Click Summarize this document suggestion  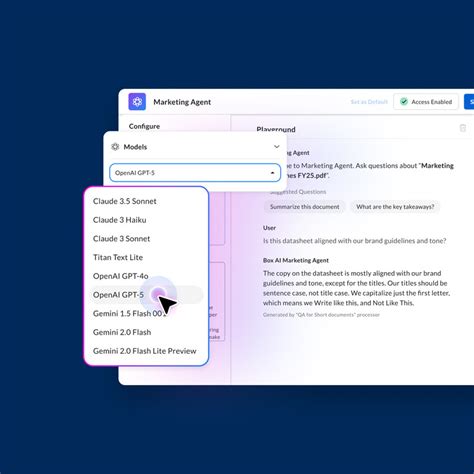[x=305, y=207]
